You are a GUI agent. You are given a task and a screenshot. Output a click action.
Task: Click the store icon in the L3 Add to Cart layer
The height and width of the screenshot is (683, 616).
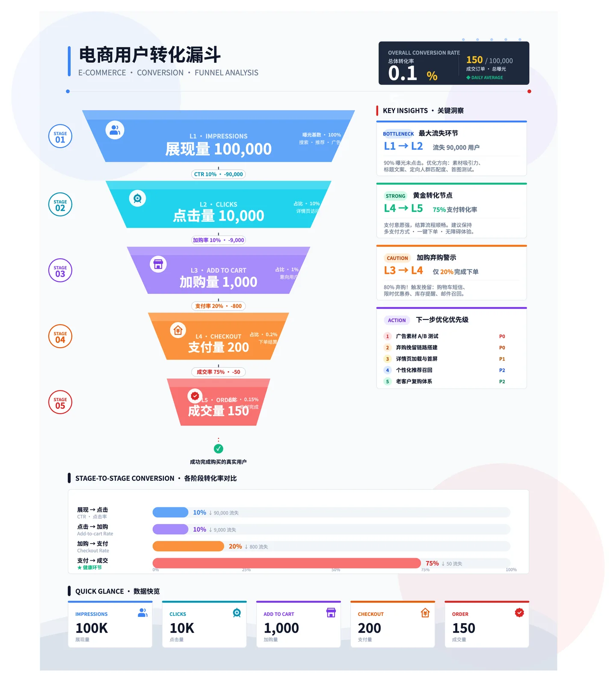[158, 264]
